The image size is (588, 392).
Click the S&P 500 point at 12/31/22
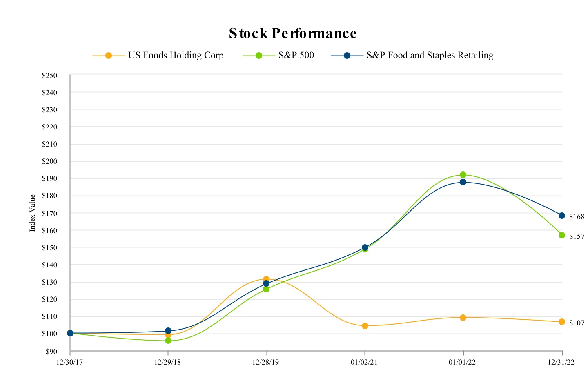pyautogui.click(x=562, y=235)
